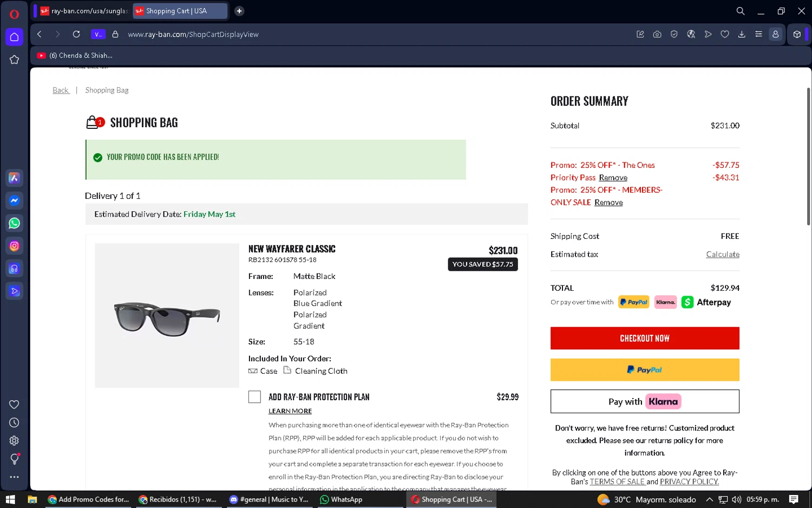Click the YOU SAVED $57.75 badge
The height and width of the screenshot is (508, 812).
[x=483, y=264]
